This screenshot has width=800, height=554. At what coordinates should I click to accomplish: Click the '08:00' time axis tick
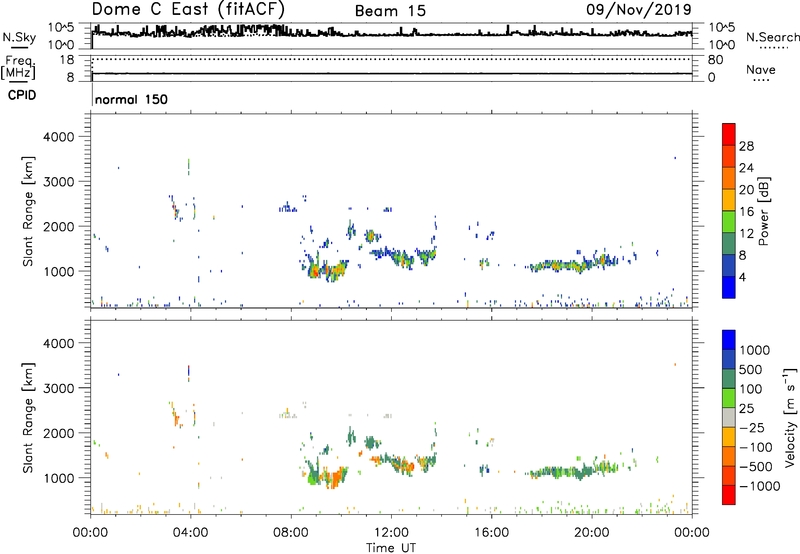tap(291, 533)
